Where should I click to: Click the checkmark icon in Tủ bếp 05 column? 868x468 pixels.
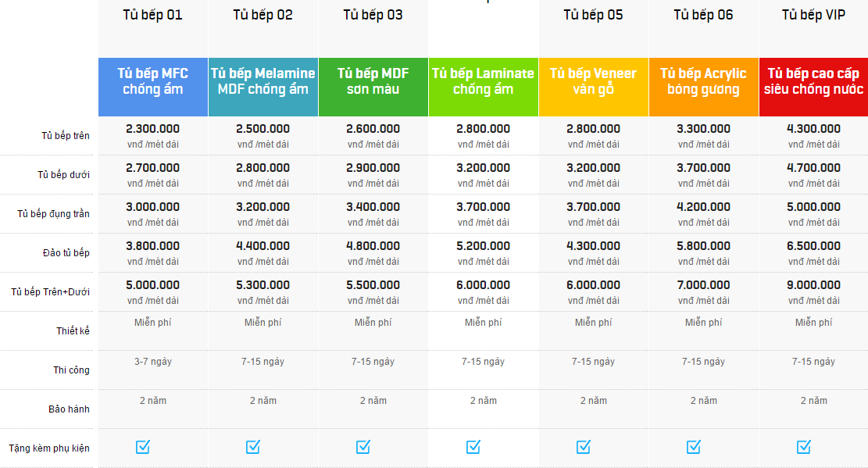point(584,446)
